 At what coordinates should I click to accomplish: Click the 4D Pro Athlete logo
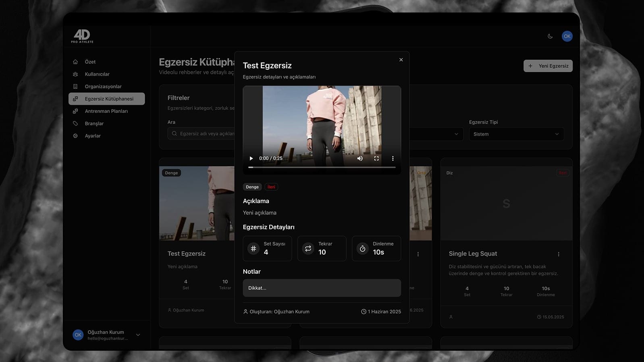82,36
